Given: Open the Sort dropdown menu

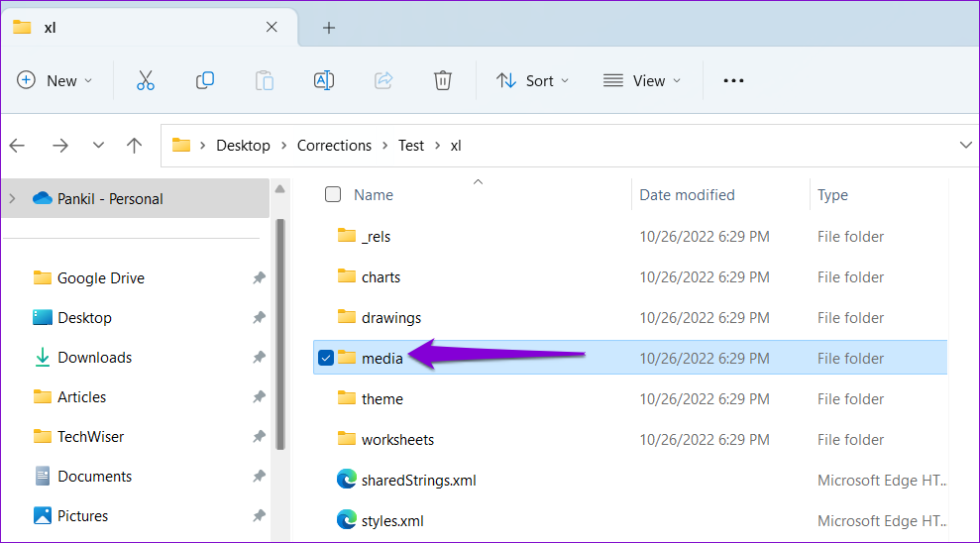Looking at the screenshot, I should 532,80.
